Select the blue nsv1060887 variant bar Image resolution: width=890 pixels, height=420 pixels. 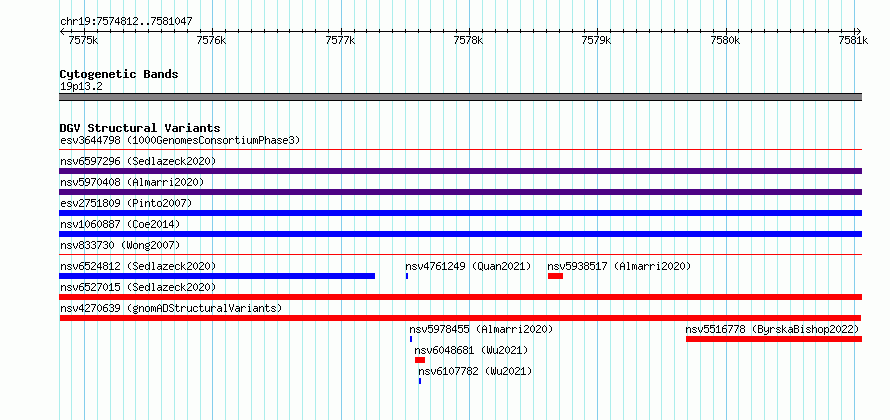460,234
